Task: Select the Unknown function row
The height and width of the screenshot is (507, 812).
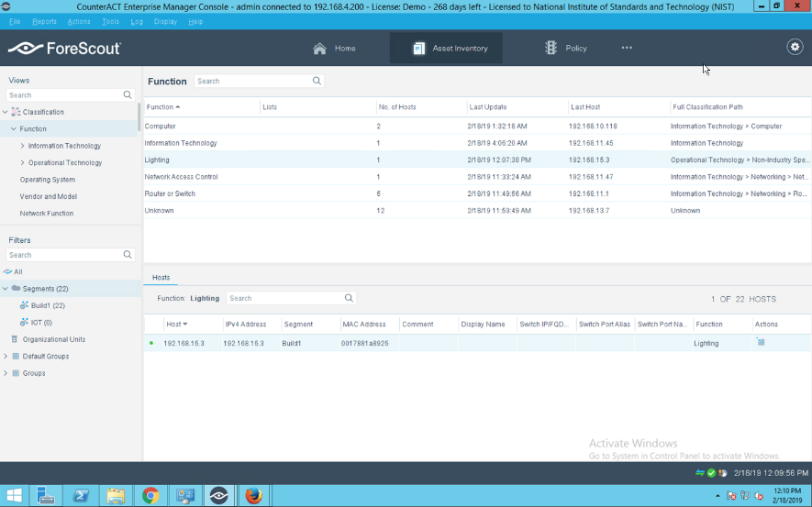Action: [477, 211]
